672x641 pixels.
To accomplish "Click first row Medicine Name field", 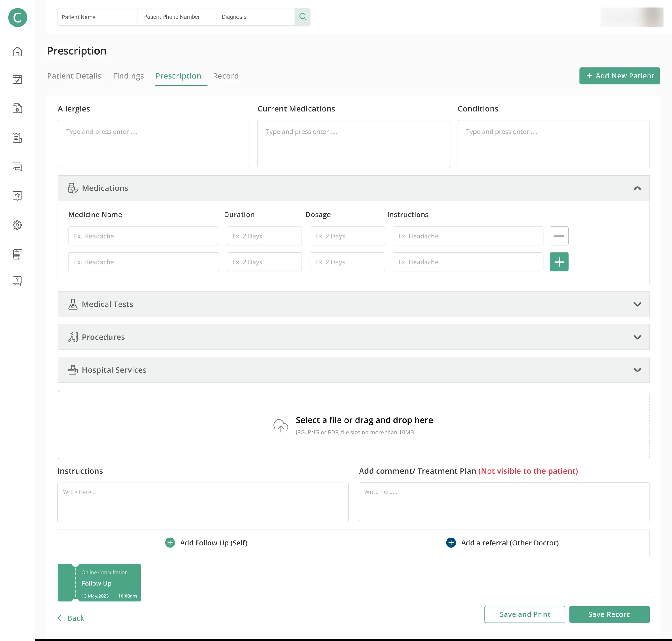I will coord(144,236).
